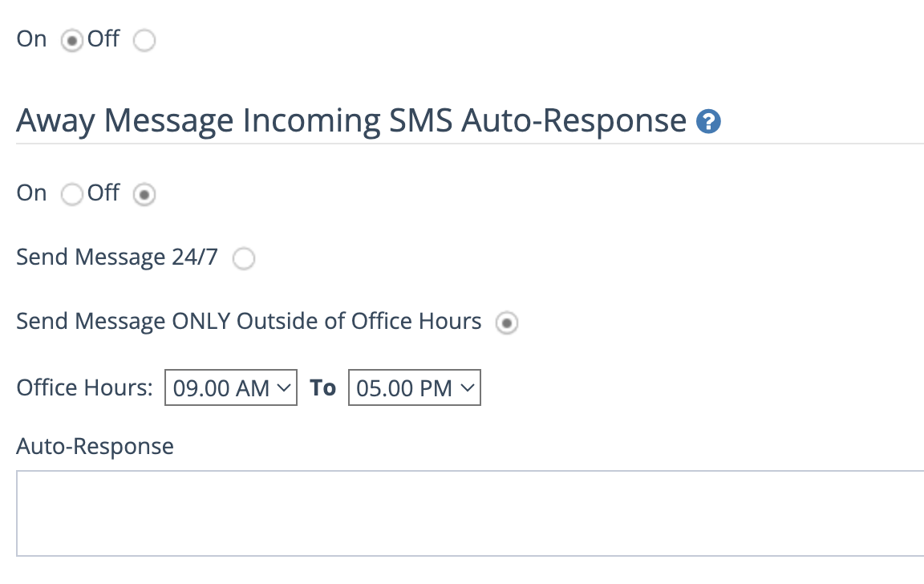Click the Auto-Response field label
The image size is (924, 584).
tap(95, 447)
